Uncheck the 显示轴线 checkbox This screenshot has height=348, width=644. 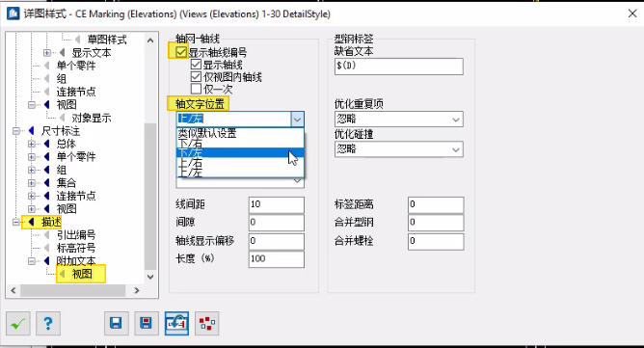[196, 65]
